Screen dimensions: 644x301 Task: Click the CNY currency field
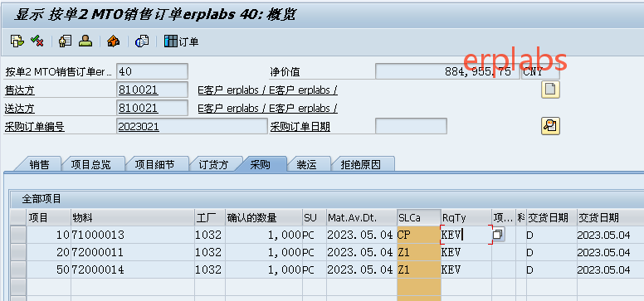pyautogui.click(x=540, y=71)
